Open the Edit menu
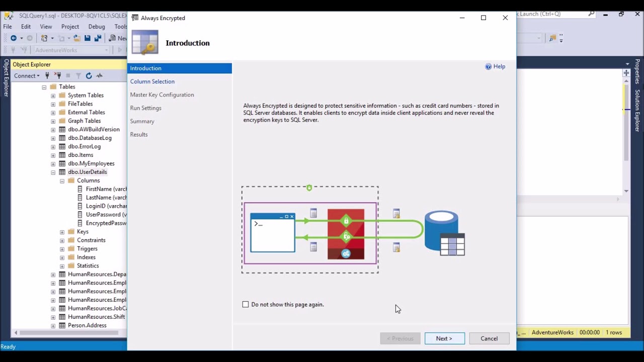 [26, 27]
